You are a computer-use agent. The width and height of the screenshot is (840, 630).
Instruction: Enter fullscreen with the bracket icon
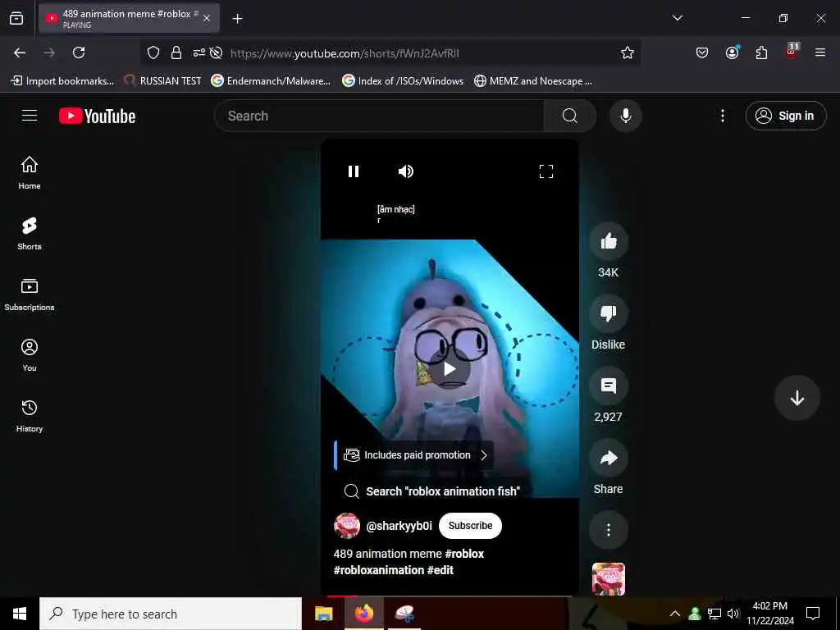click(546, 171)
